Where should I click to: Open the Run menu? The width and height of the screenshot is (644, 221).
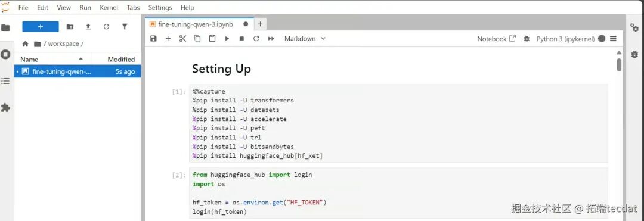click(x=85, y=7)
